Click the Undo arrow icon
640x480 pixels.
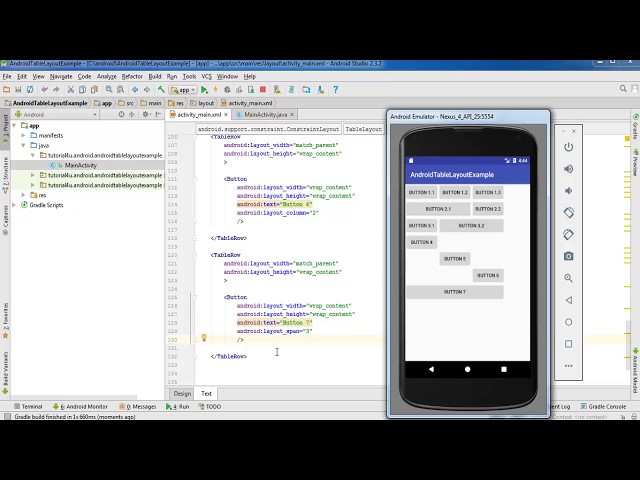pos(44,89)
